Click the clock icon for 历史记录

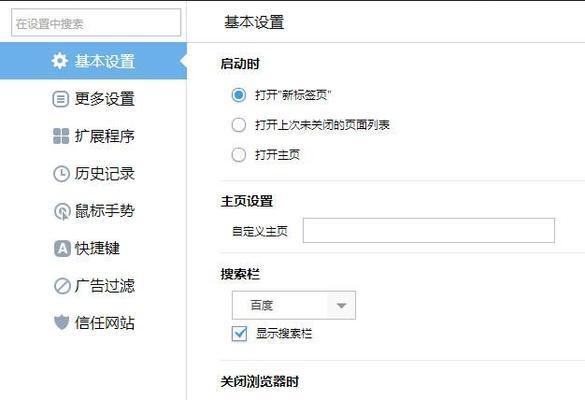[x=61, y=174]
